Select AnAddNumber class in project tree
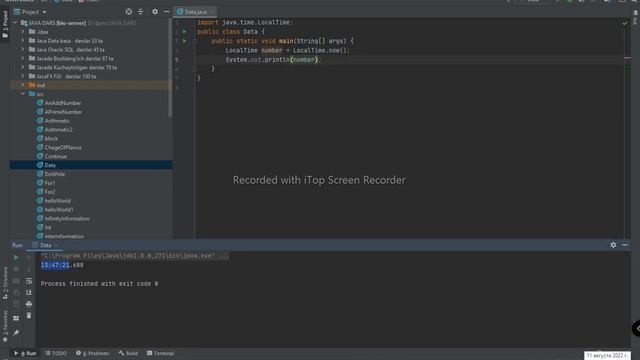 pyautogui.click(x=63, y=103)
